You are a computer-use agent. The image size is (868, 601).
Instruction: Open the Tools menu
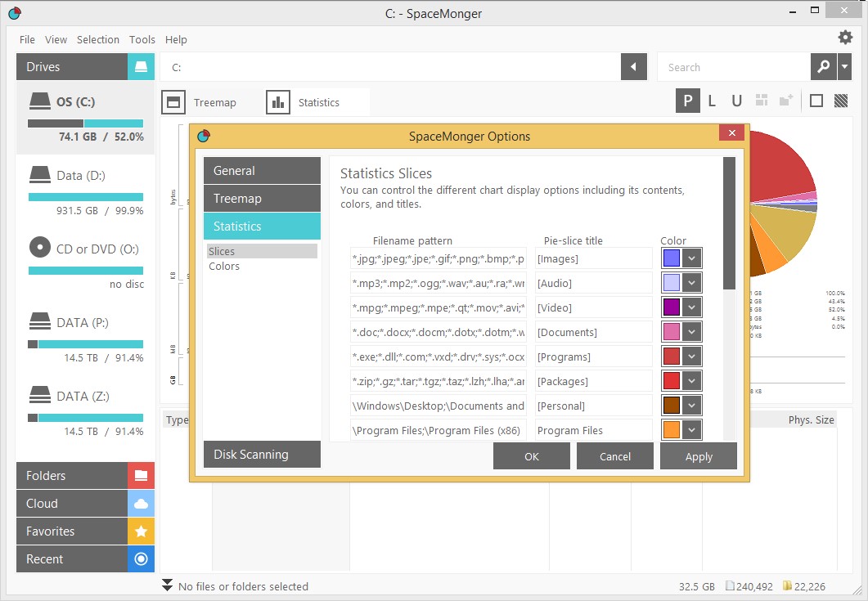pyautogui.click(x=142, y=39)
